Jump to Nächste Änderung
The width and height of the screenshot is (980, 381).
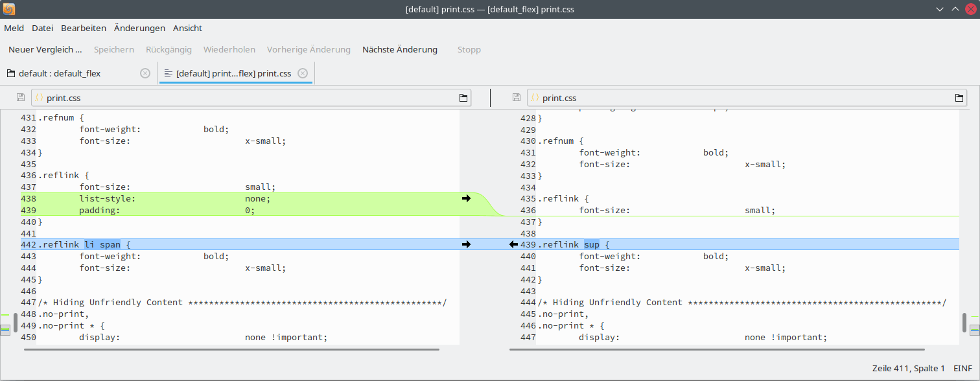[x=400, y=49]
